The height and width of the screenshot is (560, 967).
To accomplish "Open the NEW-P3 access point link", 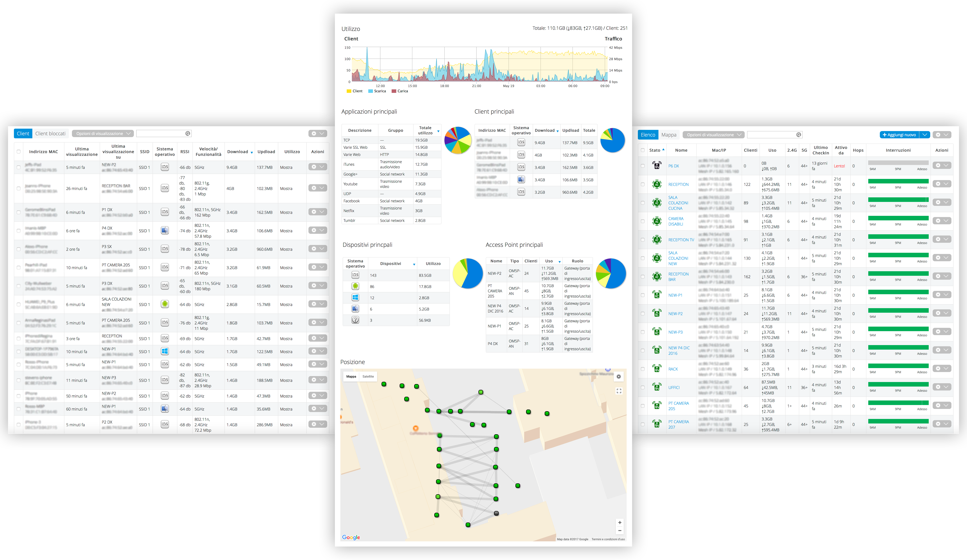I will pos(675,332).
